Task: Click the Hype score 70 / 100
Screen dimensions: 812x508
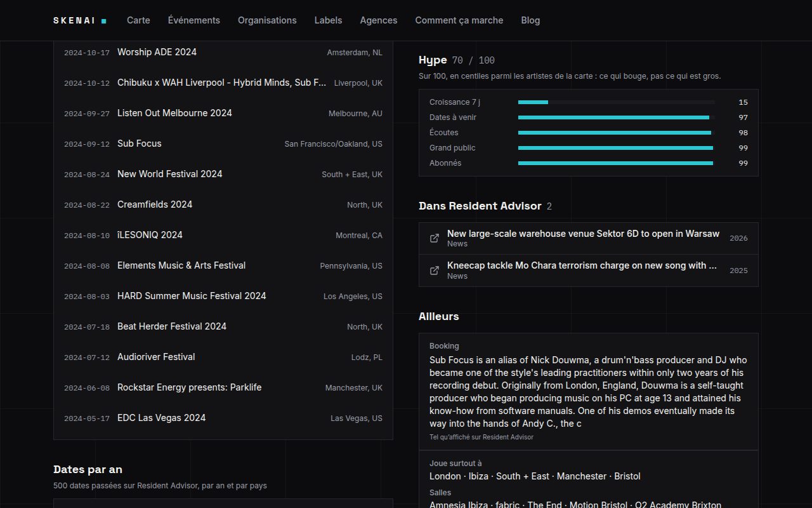Action: click(473, 60)
